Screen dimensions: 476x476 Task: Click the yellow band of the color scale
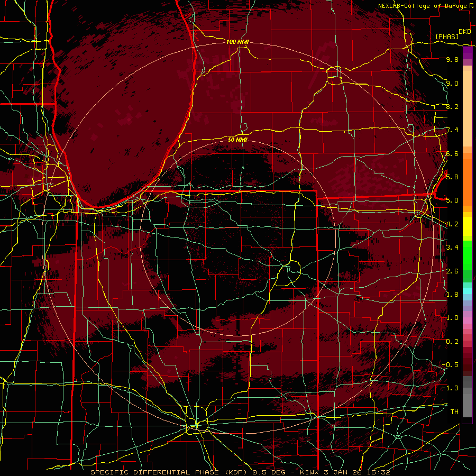click(x=467, y=226)
